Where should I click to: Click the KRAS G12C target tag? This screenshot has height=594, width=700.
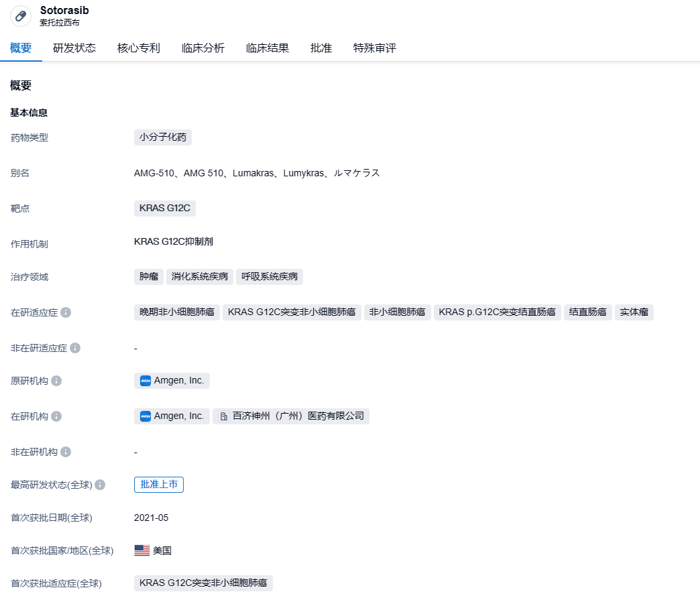165,209
